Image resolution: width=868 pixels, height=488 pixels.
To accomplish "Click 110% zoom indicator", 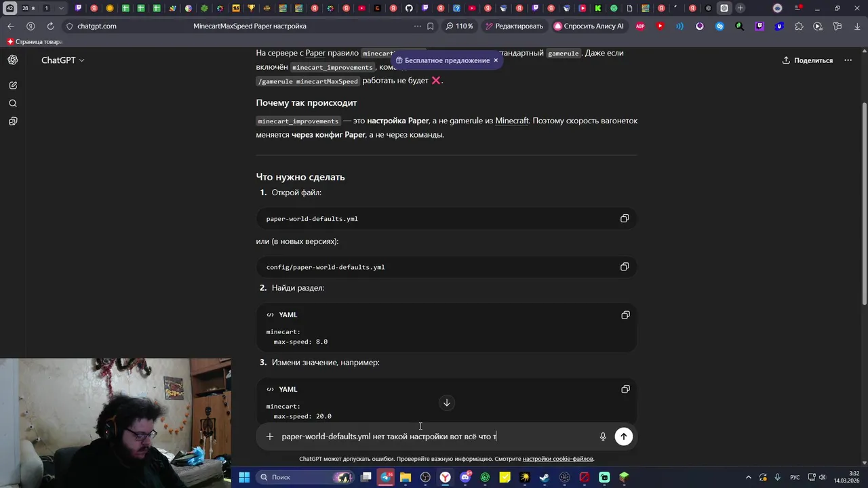I will [x=459, y=26].
